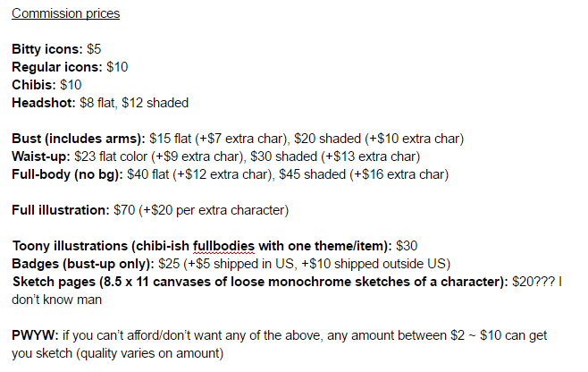Click the "Badges (bust-up only):" label
This screenshot has height=372, width=588.
tap(83, 264)
